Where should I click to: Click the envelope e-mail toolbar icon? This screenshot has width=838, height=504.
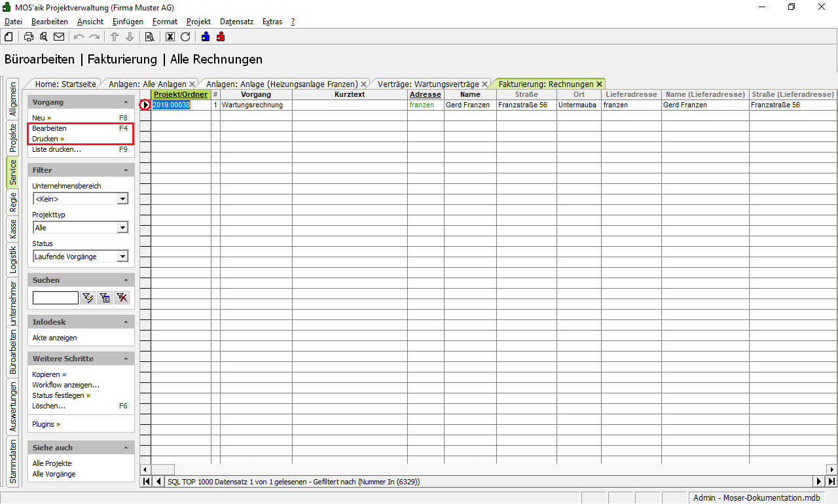pos(59,37)
